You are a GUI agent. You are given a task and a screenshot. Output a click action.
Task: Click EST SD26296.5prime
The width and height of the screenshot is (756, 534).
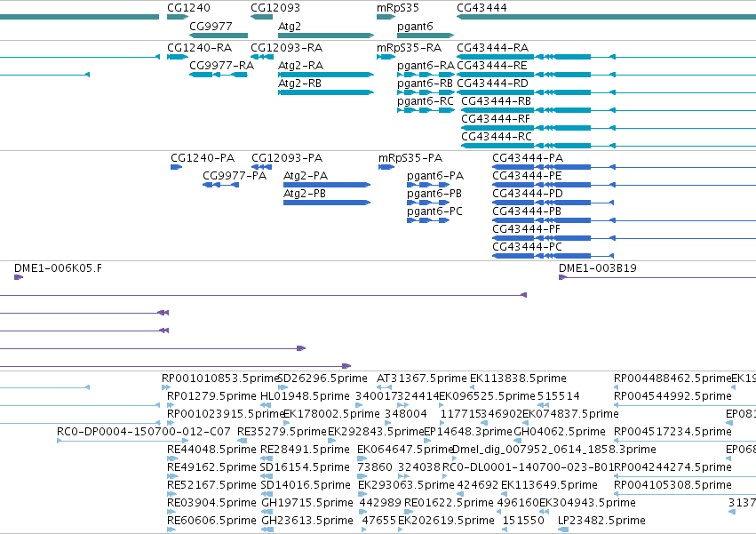click(283, 387)
